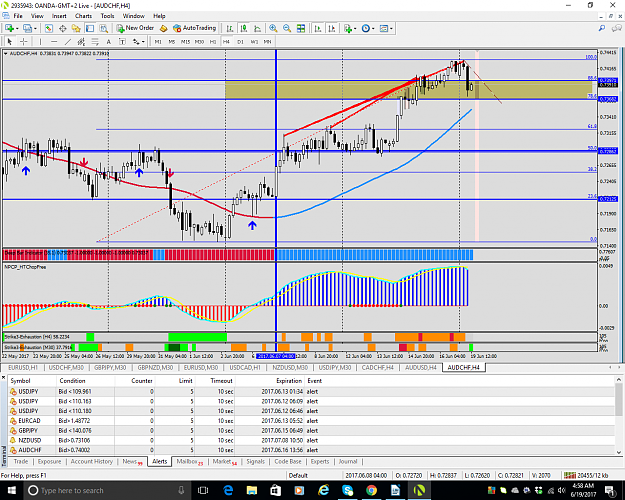Zoom in on the chart
Image resolution: width=625 pixels, height=500 pixels.
(x=273, y=28)
